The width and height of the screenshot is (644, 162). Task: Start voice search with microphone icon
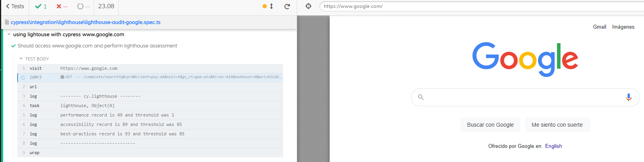(628, 97)
